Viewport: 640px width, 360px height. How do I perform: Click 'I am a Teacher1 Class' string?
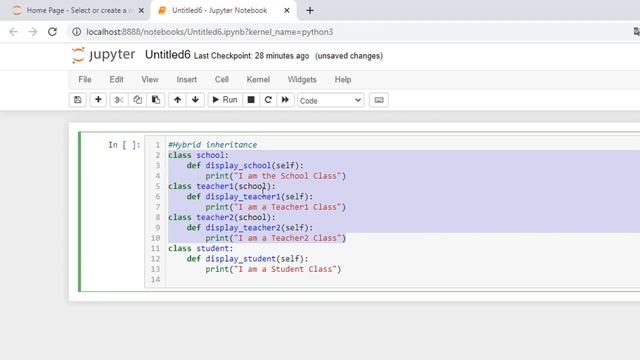[x=287, y=207]
